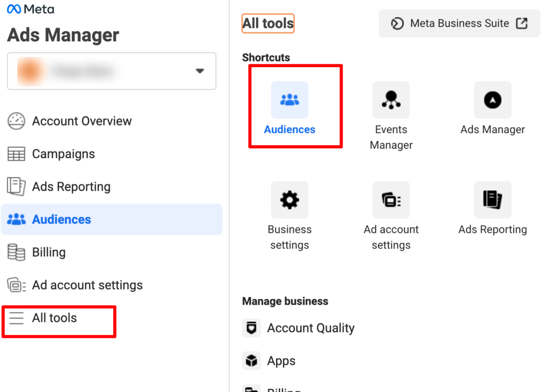Open Ads Reporting shortcut label
Image resolution: width=549 pixels, height=392 pixels.
tap(493, 230)
